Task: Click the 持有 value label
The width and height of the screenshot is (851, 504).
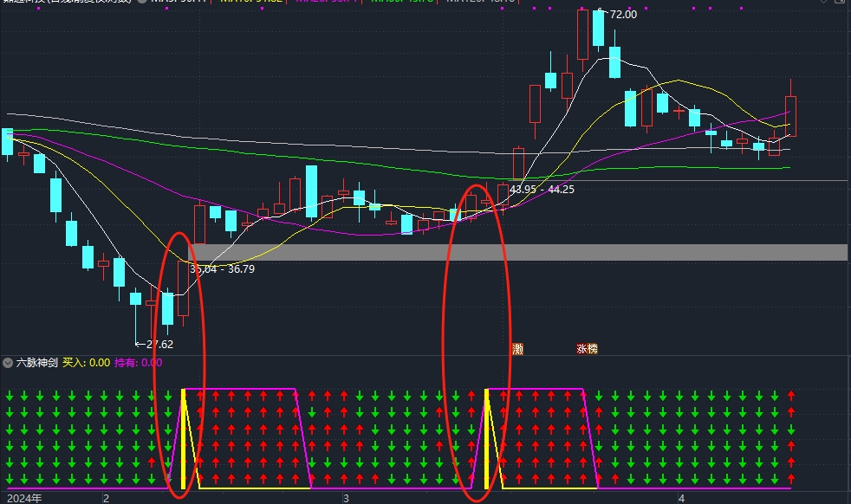Action: click(138, 364)
